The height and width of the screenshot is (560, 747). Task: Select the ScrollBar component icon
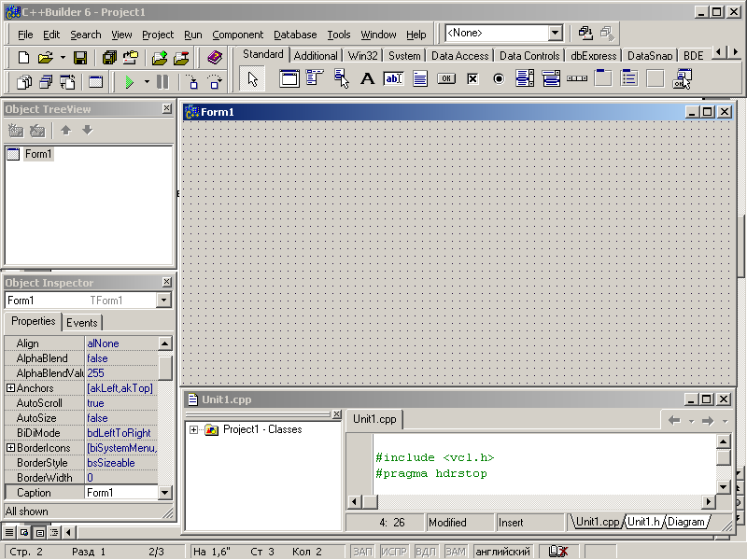click(x=577, y=78)
